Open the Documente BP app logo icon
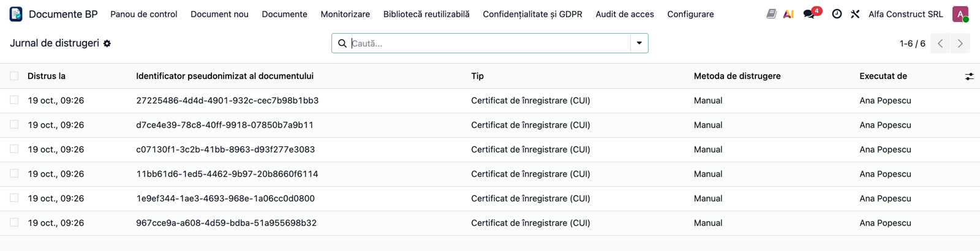Screen dimensions: 980x251 [x=16, y=14]
